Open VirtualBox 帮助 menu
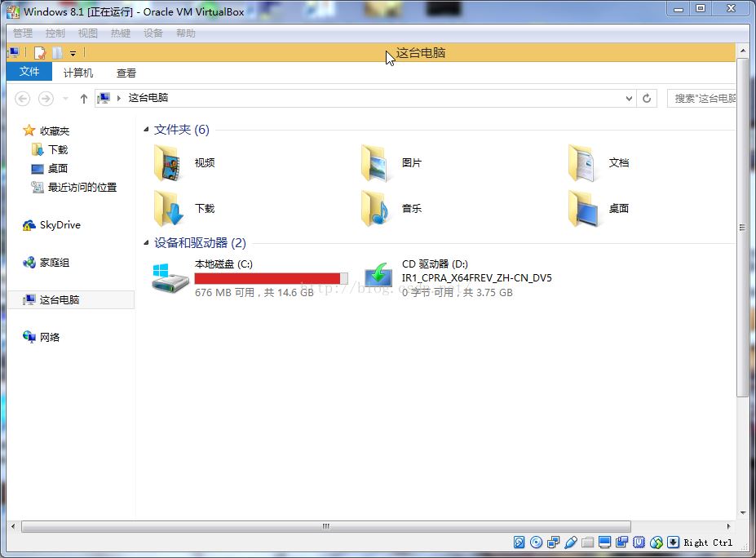756x558 pixels. point(186,33)
